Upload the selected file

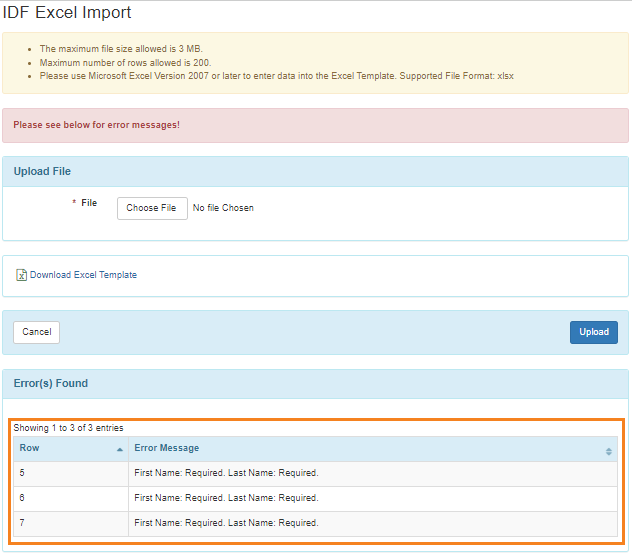[x=593, y=332]
